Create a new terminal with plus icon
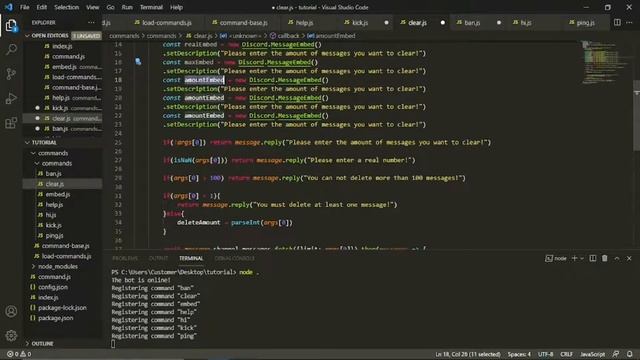Image resolution: width=640 pixels, height=360 pixels. (x=574, y=258)
